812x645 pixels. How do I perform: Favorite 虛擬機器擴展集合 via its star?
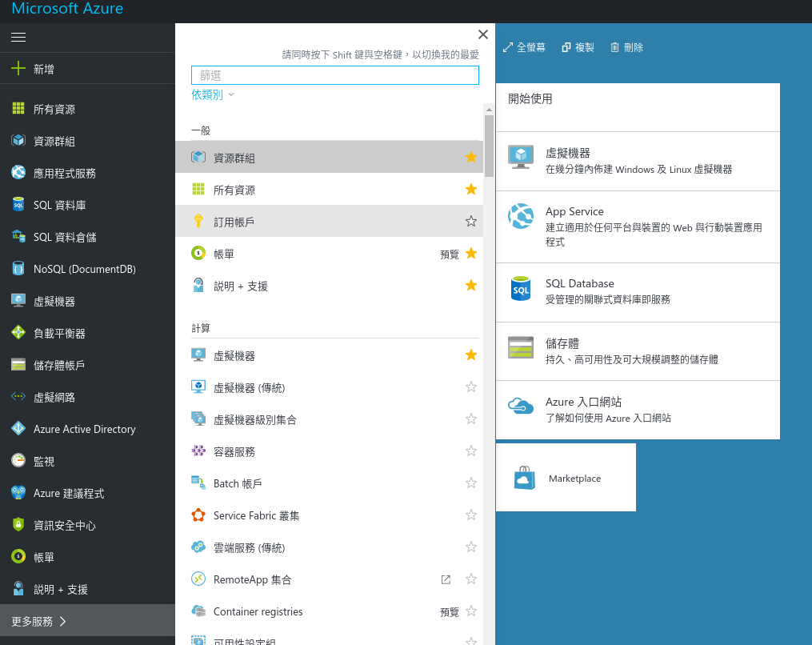[x=470, y=419]
